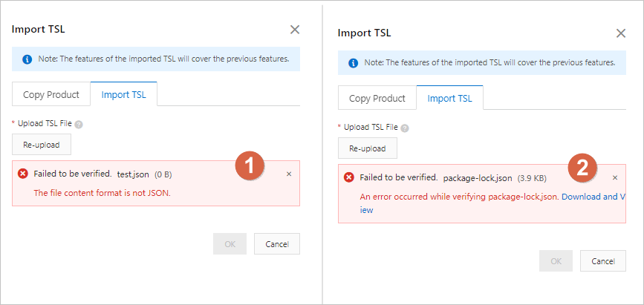Screen dimensions: 644x305
Task: Remove the package-lock.json failed upload
Action: [615, 178]
